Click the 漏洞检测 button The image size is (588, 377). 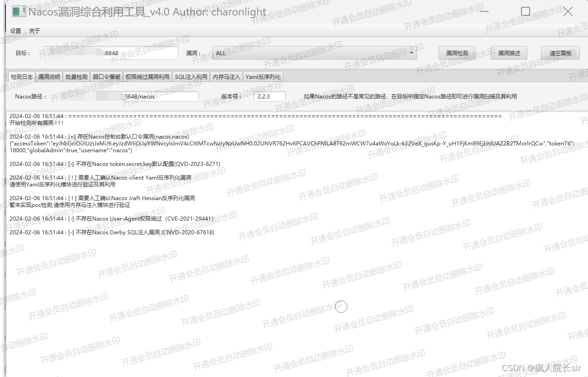point(457,53)
